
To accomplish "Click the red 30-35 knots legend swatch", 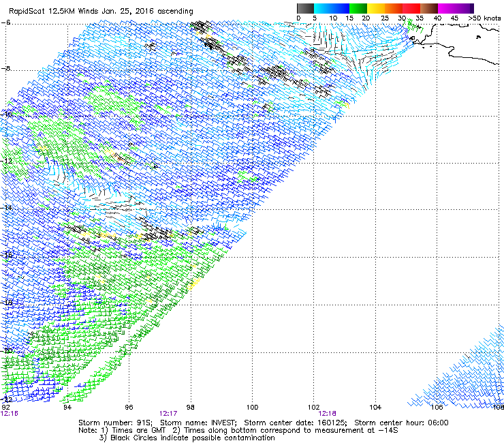I will click(411, 8).
